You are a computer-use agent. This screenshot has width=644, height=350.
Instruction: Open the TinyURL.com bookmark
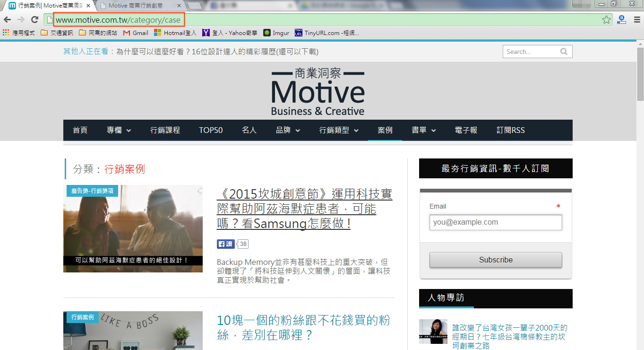pyautogui.click(x=326, y=33)
